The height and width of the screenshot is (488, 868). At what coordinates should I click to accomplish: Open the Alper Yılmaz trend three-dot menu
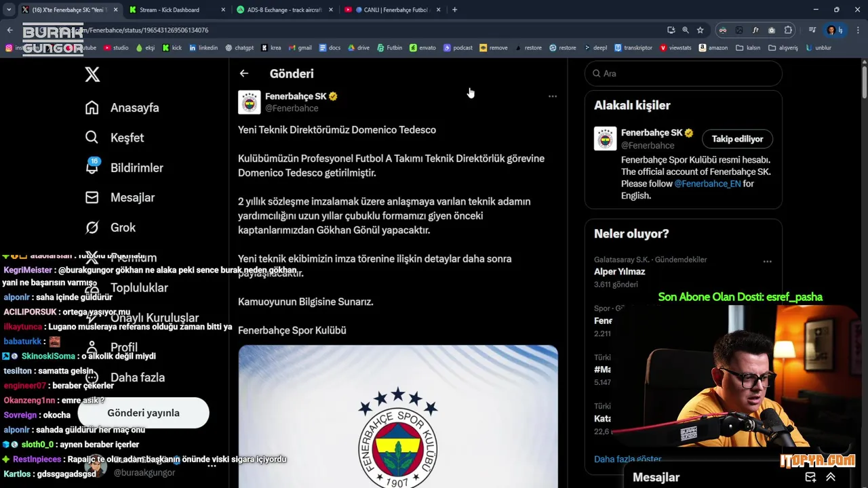pyautogui.click(x=767, y=261)
